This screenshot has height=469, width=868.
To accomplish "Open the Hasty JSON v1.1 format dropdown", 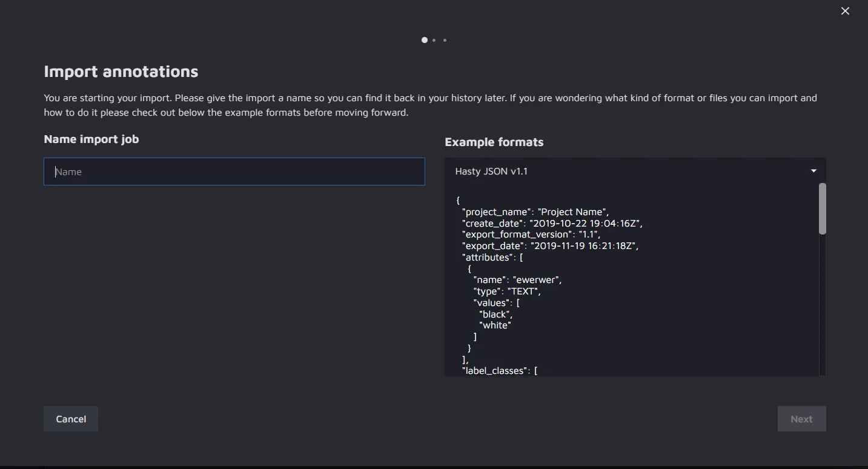I will 630,171.
